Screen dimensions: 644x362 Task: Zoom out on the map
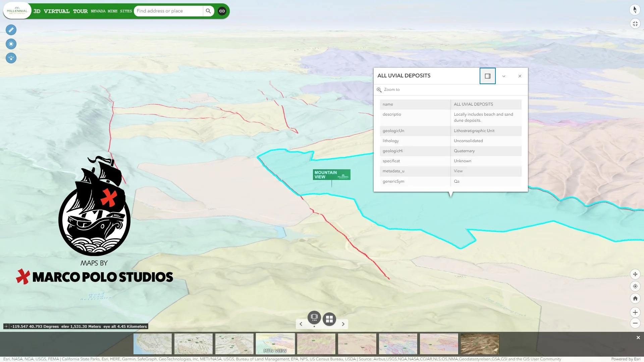tap(635, 323)
